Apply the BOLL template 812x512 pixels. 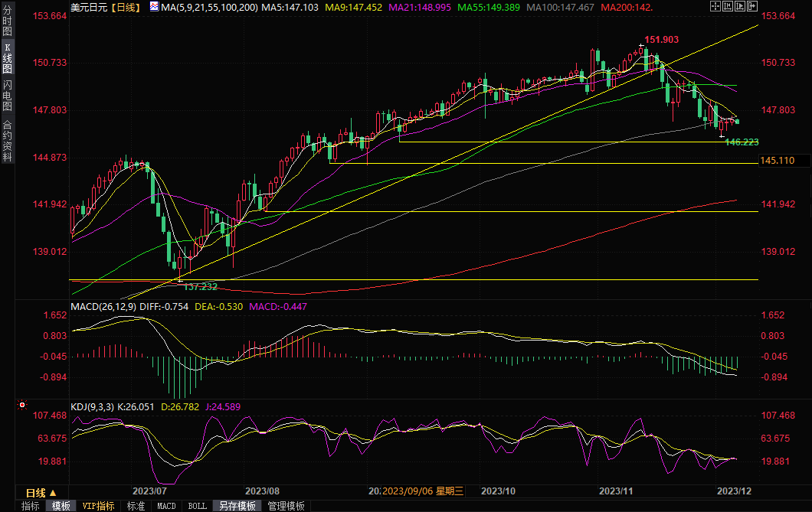(x=197, y=506)
